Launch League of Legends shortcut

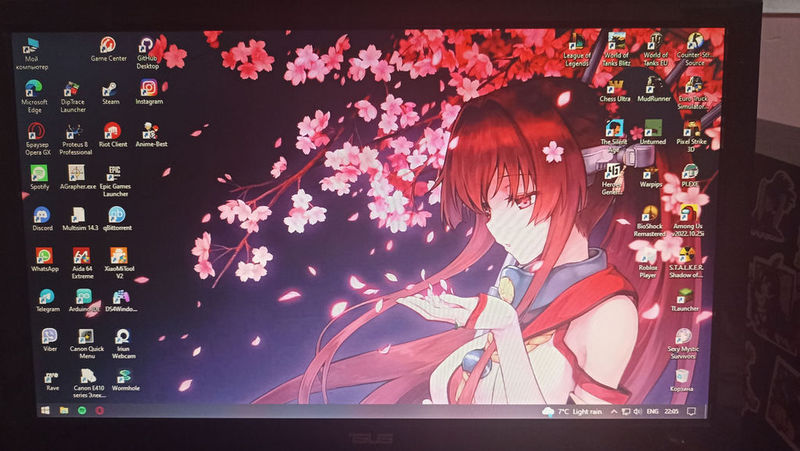(577, 50)
